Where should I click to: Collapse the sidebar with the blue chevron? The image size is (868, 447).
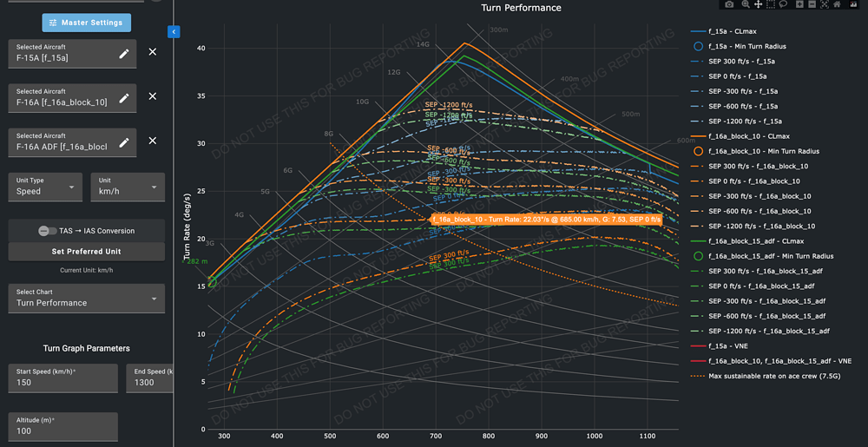[x=174, y=32]
